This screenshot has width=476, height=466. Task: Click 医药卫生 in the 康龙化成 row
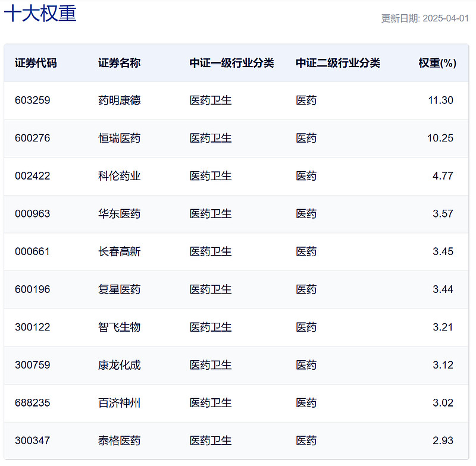[x=211, y=365]
